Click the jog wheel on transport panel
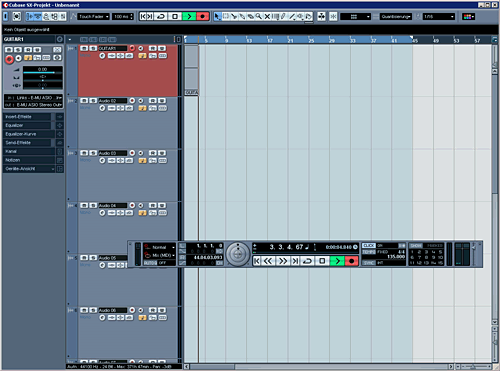The image size is (500, 371). 238,254
